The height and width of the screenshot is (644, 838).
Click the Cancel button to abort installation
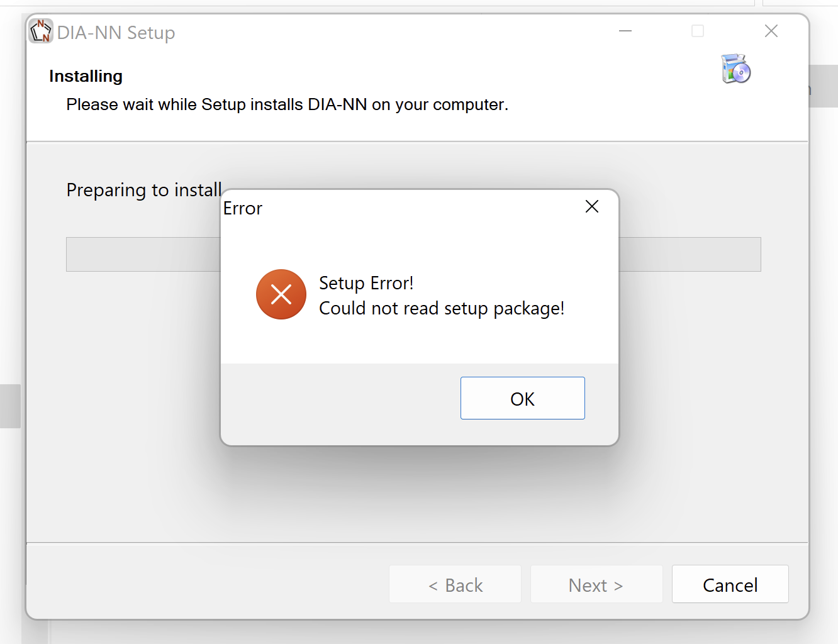pyautogui.click(x=730, y=584)
